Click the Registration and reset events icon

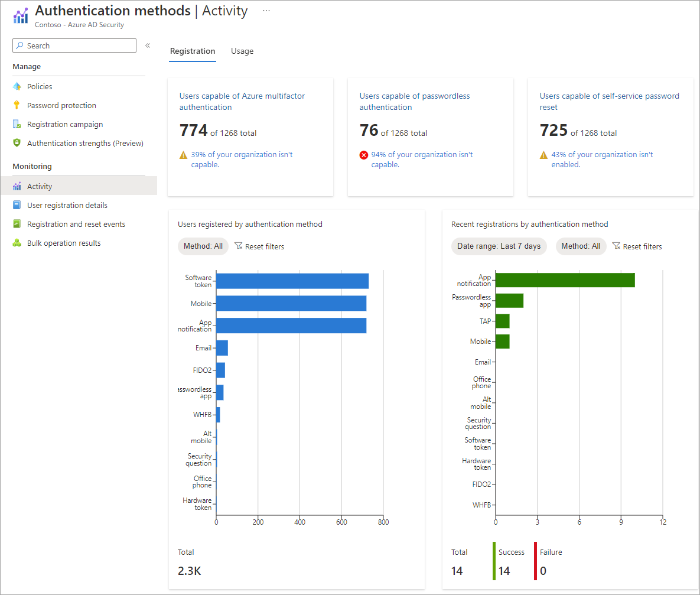pyautogui.click(x=17, y=224)
